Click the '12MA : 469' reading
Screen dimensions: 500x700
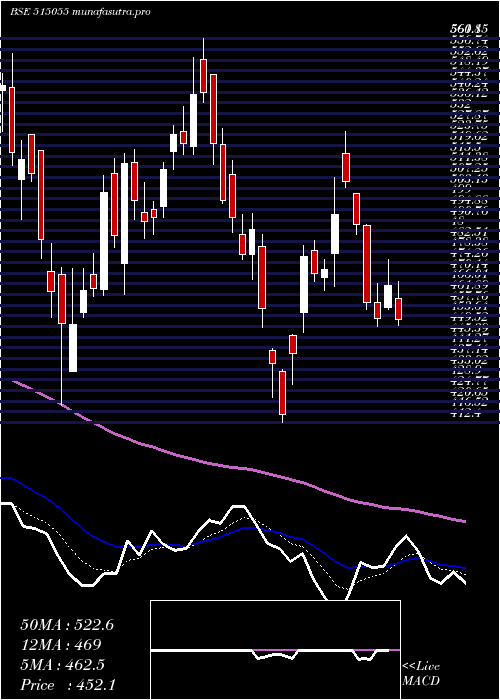[61, 645]
